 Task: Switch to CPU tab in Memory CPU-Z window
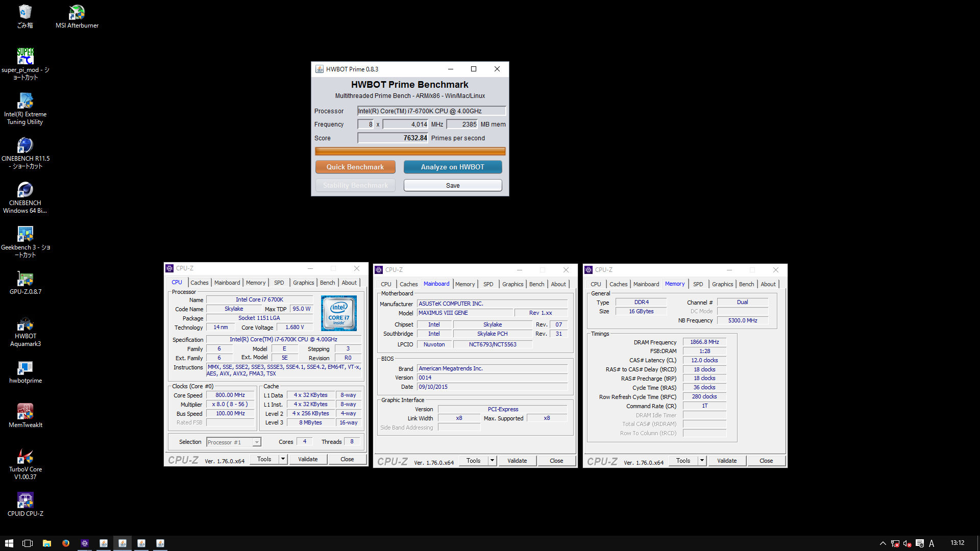596,284
